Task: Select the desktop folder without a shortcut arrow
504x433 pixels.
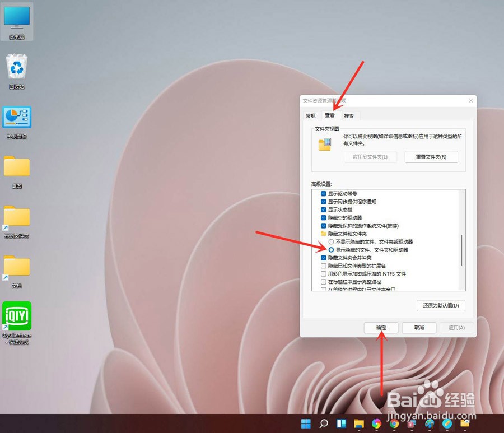Action: (17, 172)
